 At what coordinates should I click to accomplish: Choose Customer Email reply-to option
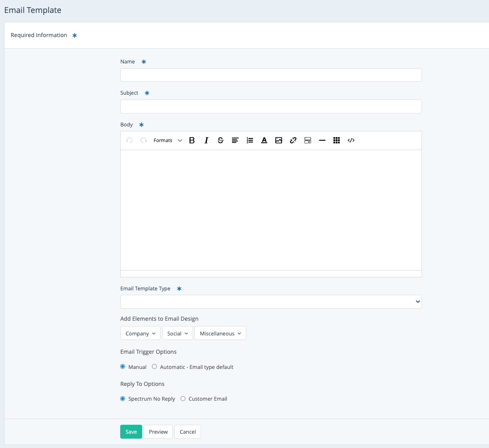[183, 399]
